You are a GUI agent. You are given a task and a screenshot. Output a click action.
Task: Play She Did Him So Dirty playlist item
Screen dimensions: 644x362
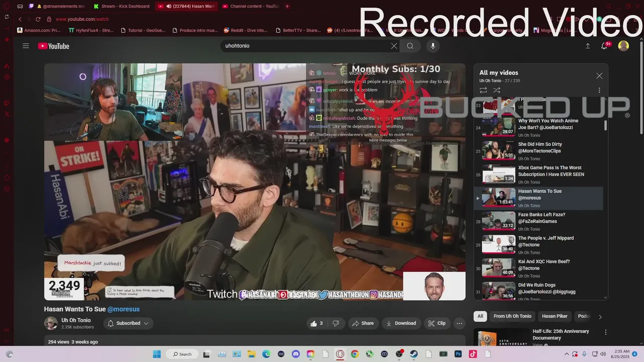(538, 151)
